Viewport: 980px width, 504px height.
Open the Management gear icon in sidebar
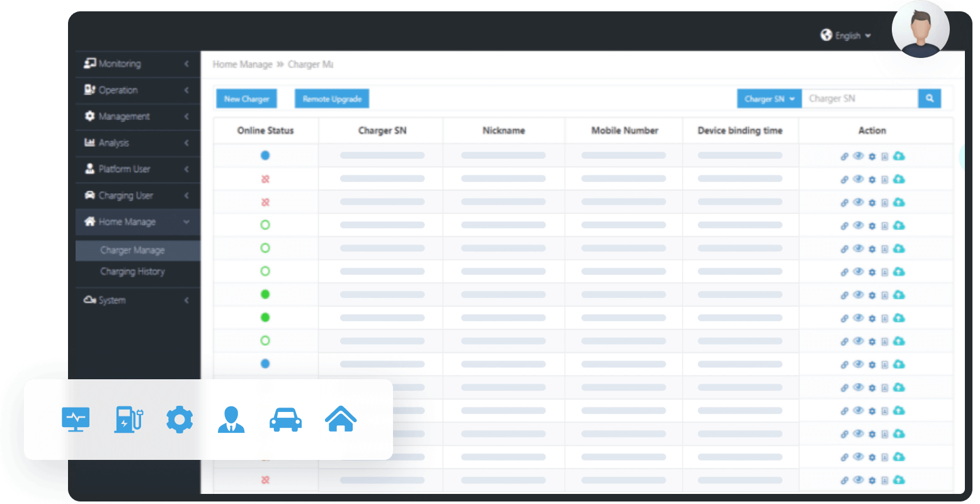coord(89,117)
